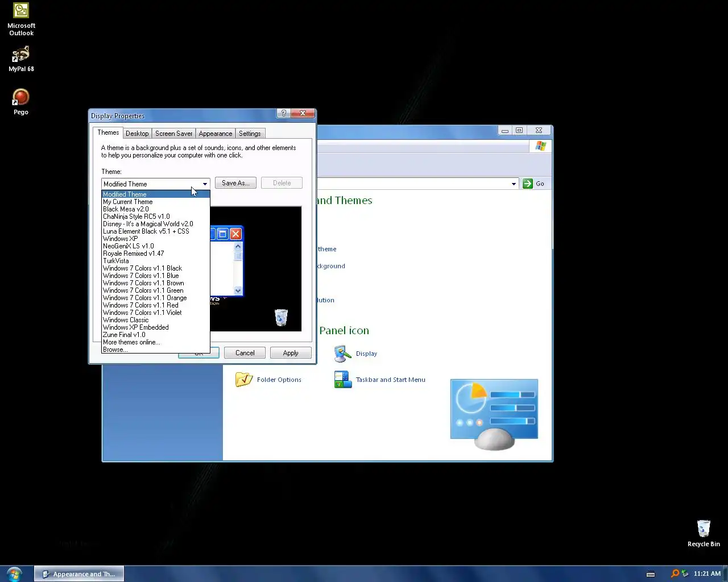Click the network tray icon beside the clock

click(685, 573)
